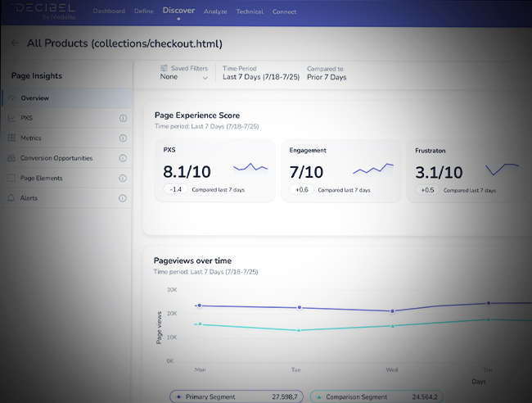Open Conversion Opportunities in the sidebar
Viewport: 532px width, 403px height.
coord(56,158)
